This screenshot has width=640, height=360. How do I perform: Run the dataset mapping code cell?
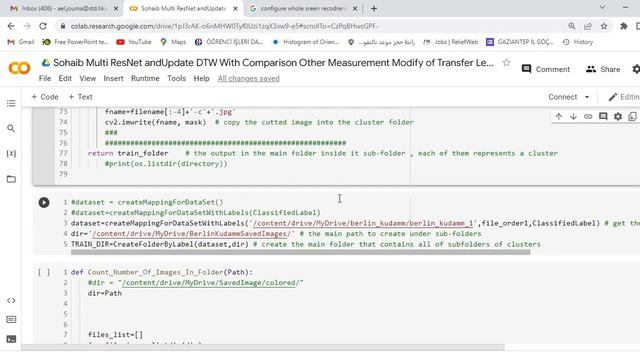[x=44, y=202]
